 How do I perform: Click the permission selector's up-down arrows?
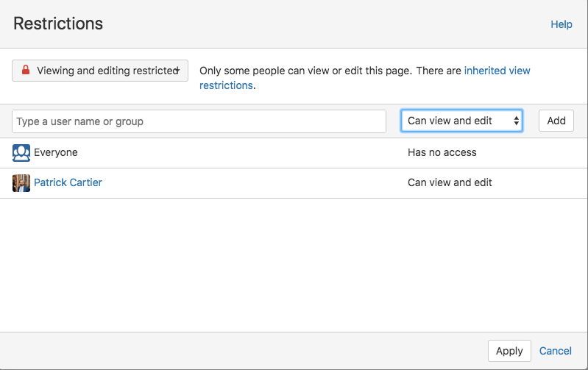(517, 121)
